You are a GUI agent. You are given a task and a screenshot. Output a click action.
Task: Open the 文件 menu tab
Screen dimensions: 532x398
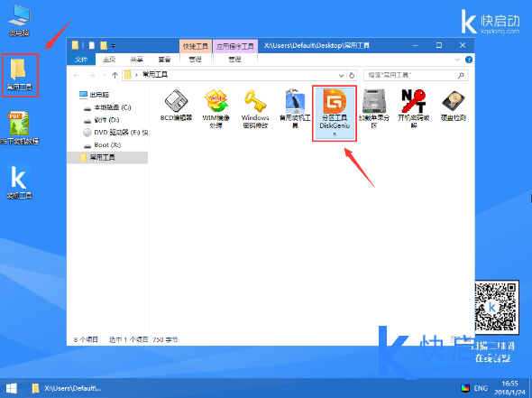click(81, 60)
